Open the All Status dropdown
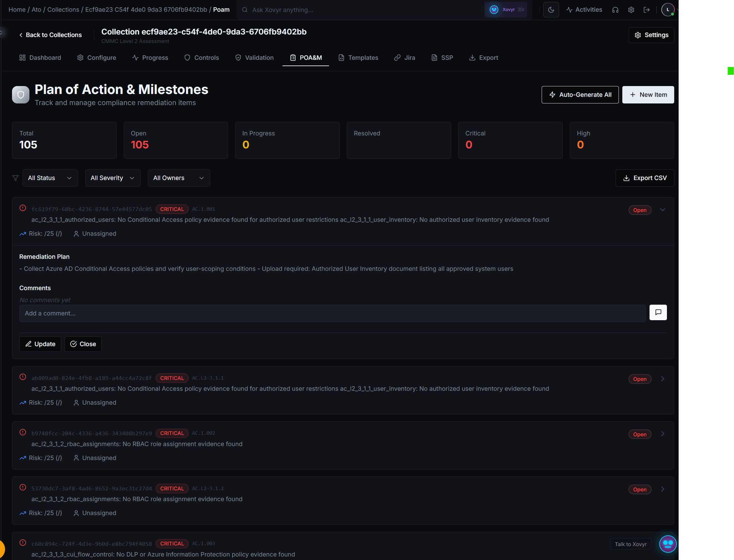Viewport: 734px width, 560px height. (x=50, y=178)
